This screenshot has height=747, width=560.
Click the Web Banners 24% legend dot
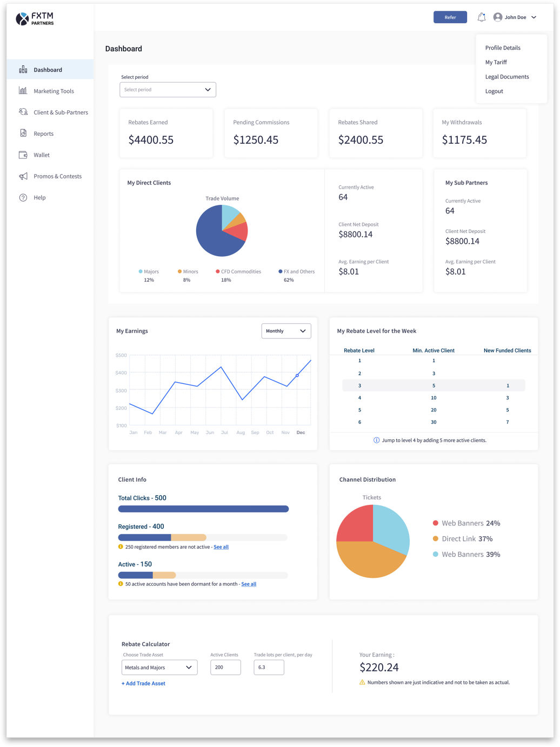(435, 523)
